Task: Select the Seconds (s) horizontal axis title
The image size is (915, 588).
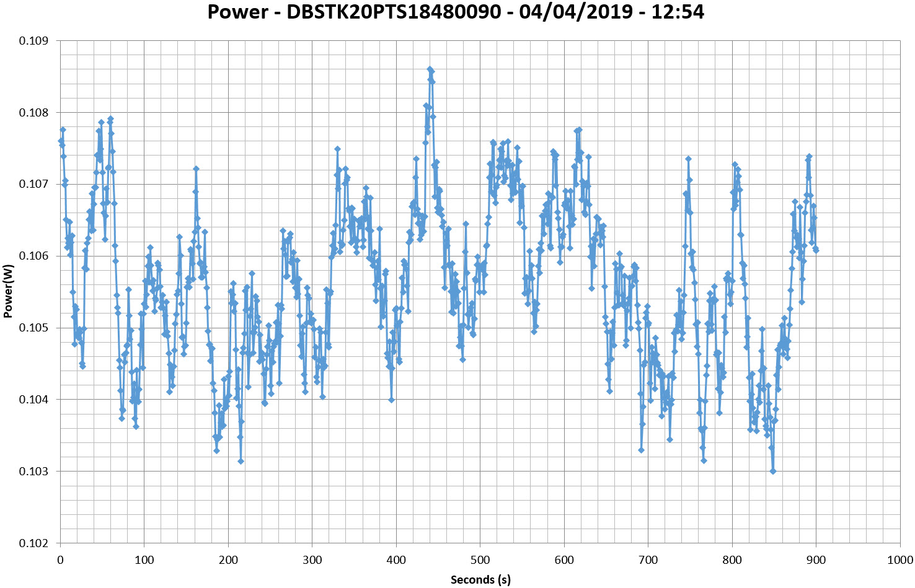Action: 480,580
